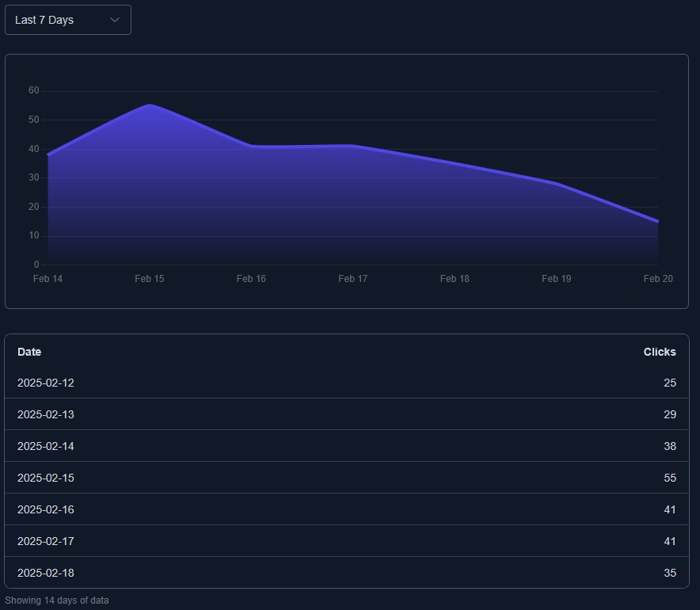Click the 41 clicks value for 2025-02-17

(670, 541)
